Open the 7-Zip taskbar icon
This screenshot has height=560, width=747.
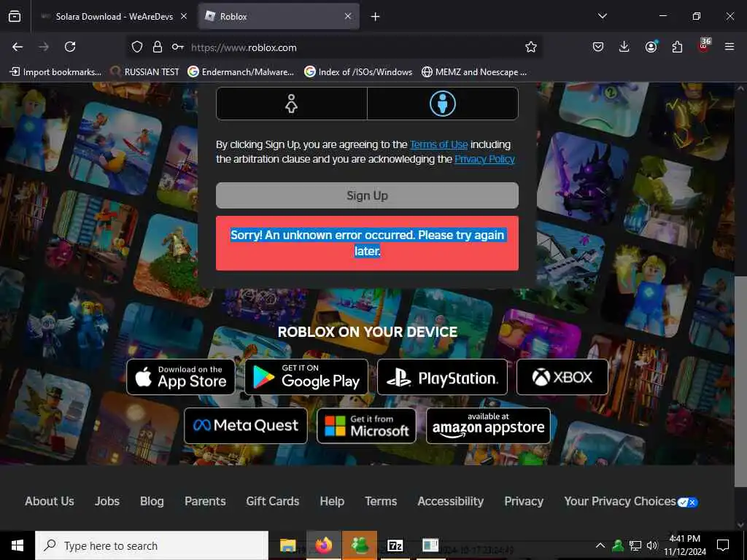coord(395,545)
